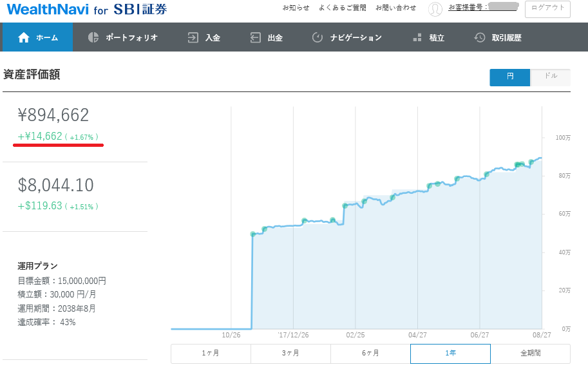Open the お問い合わせ link
The image size is (588, 378).
[x=396, y=8]
